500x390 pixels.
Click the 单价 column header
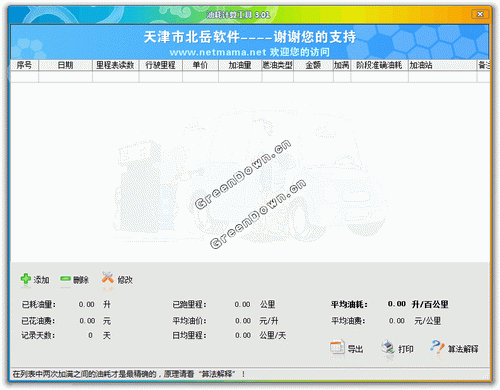tap(200, 65)
